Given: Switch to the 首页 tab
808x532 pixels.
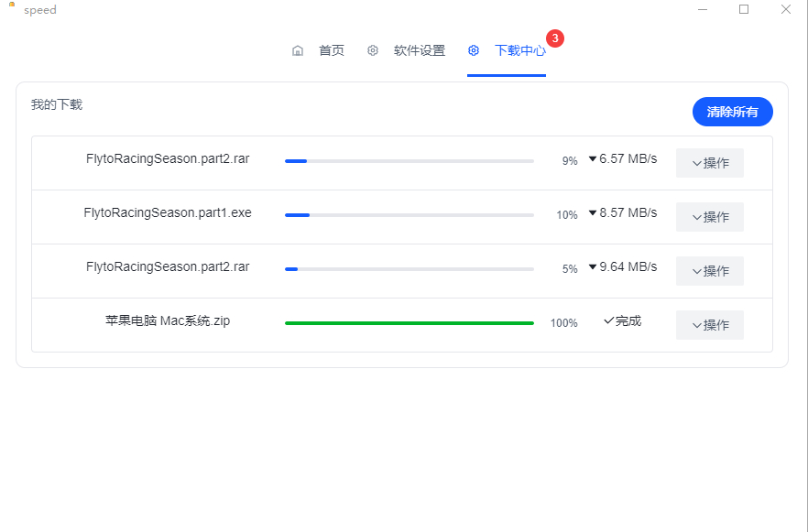Looking at the screenshot, I should (331, 50).
